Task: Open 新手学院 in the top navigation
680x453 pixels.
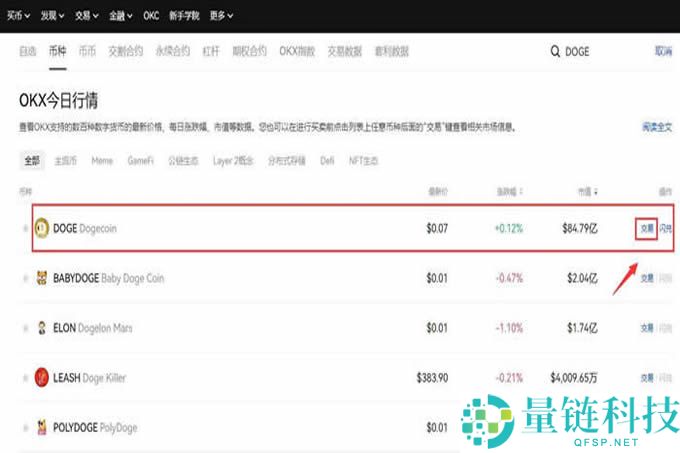Action: [184, 16]
